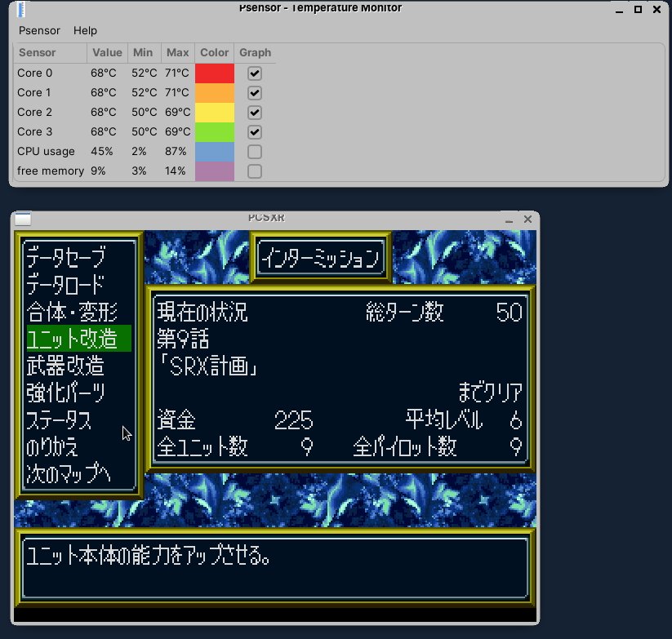Close the Psensor window
The height and width of the screenshot is (639, 672).
tap(656, 10)
